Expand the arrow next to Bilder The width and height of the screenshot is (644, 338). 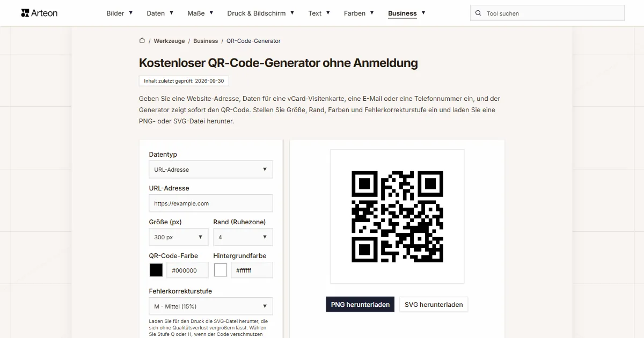tap(130, 13)
